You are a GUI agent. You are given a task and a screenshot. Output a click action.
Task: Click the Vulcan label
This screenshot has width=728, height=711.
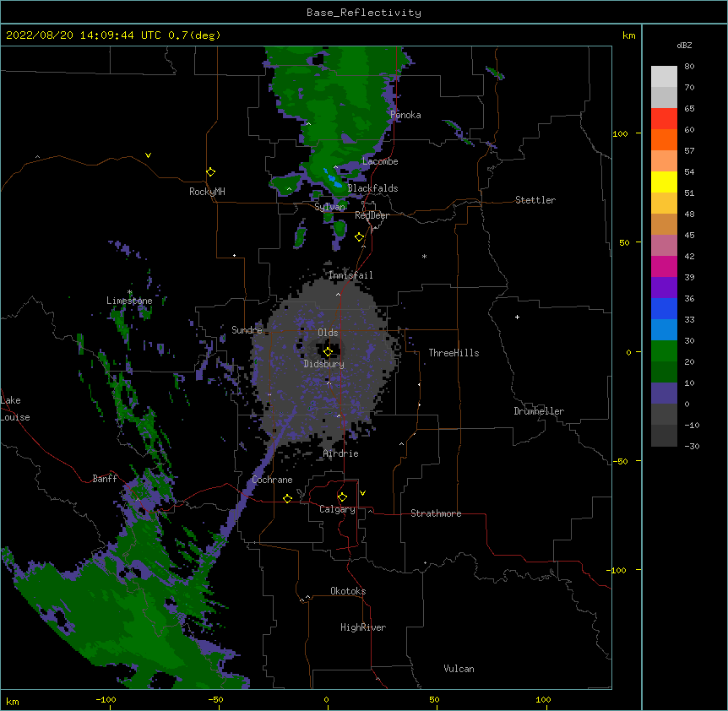pos(459,669)
